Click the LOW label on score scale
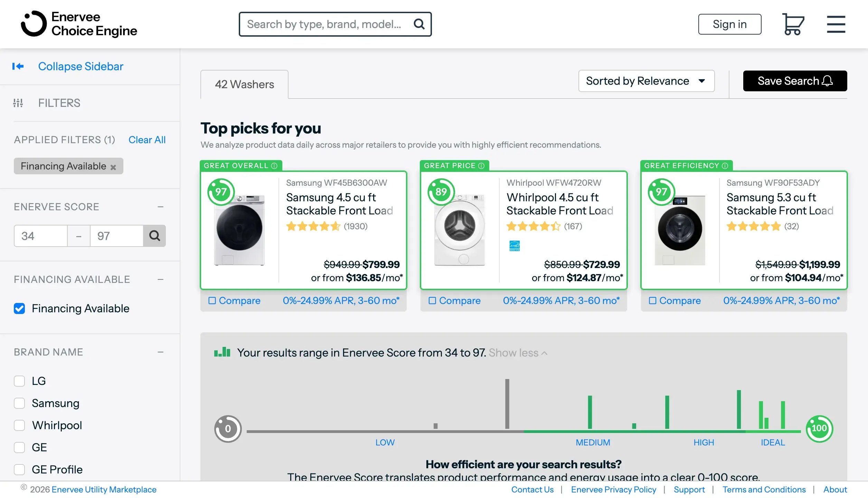Screen dimensions: 868x498 coord(385,442)
